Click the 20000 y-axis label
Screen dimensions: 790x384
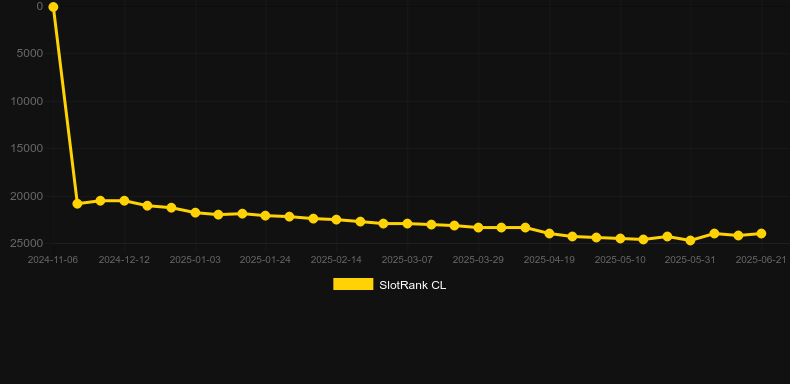coord(27,197)
